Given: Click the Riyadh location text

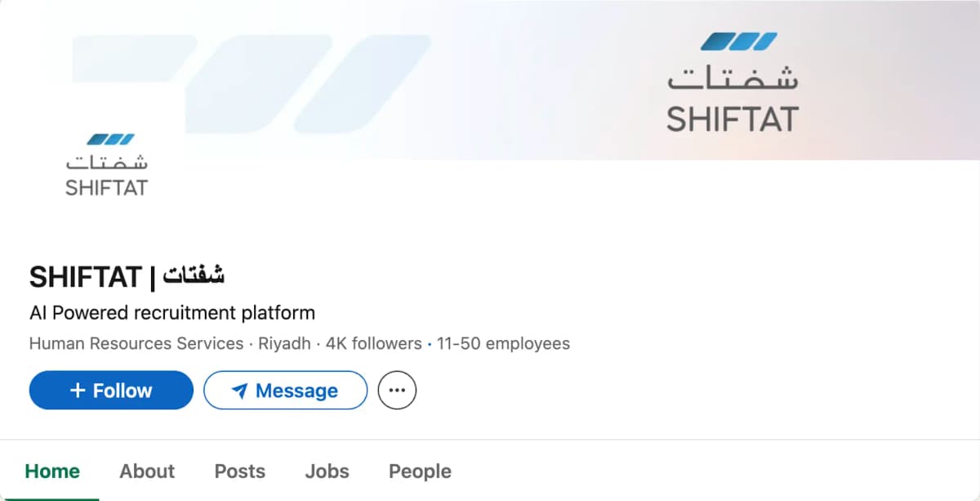Looking at the screenshot, I should point(284,343).
